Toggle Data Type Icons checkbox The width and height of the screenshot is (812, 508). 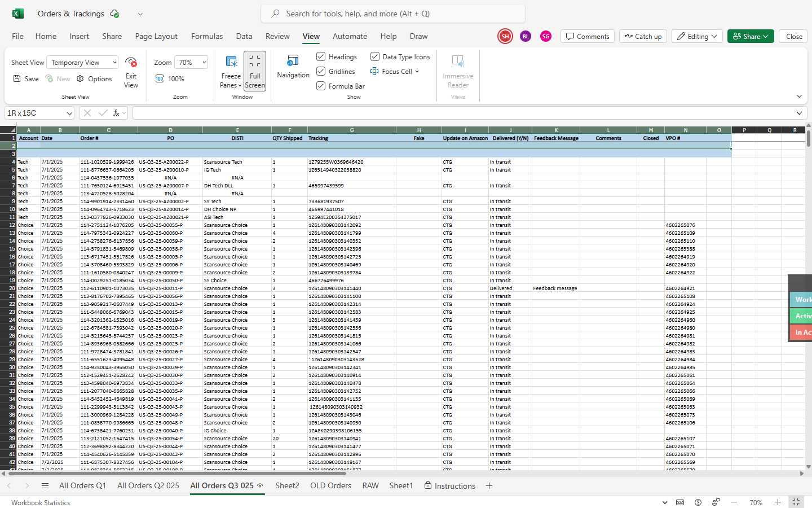(374, 56)
